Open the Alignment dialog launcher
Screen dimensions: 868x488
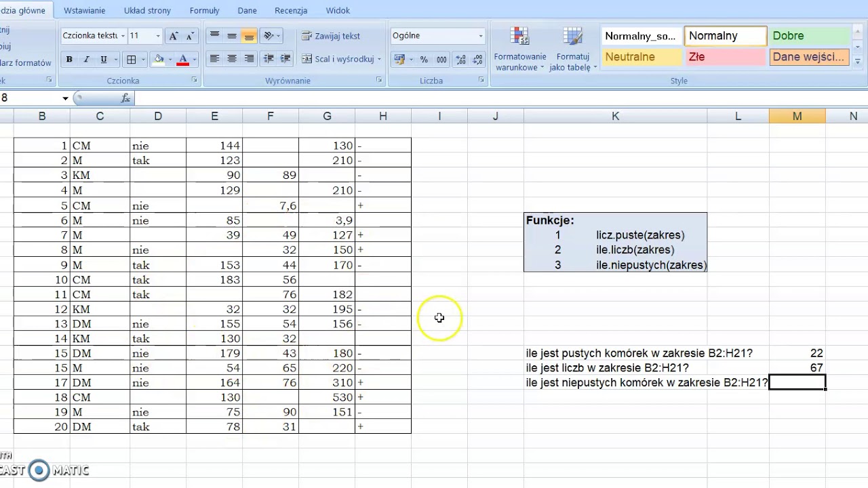pos(379,80)
